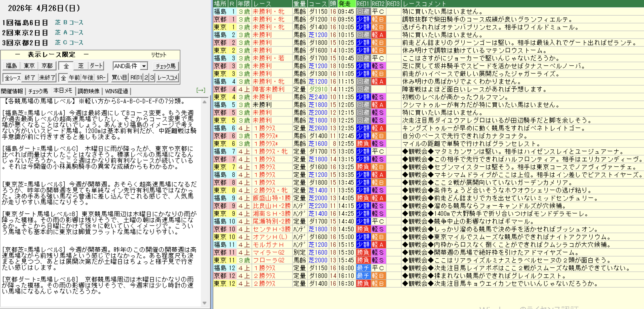Switch to the 調教映像 tab
This screenshot has width=644, height=309.
[89, 91]
